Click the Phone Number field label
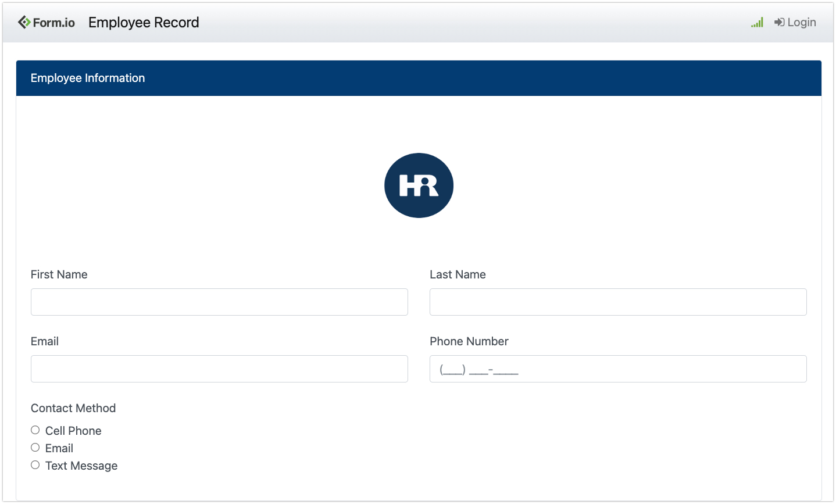The height and width of the screenshot is (504, 836). (469, 341)
